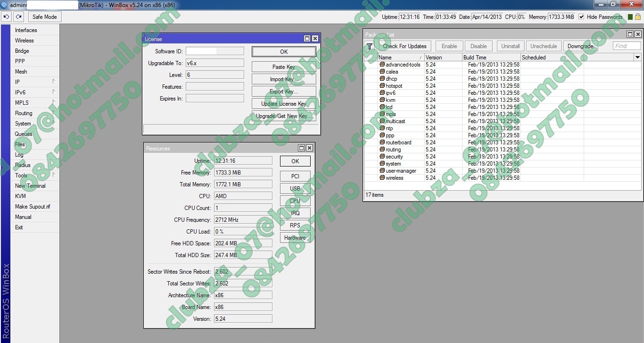The width and height of the screenshot is (644, 343).
Task: Toggle the Hide Passwords checkbox
Action: pos(581,17)
